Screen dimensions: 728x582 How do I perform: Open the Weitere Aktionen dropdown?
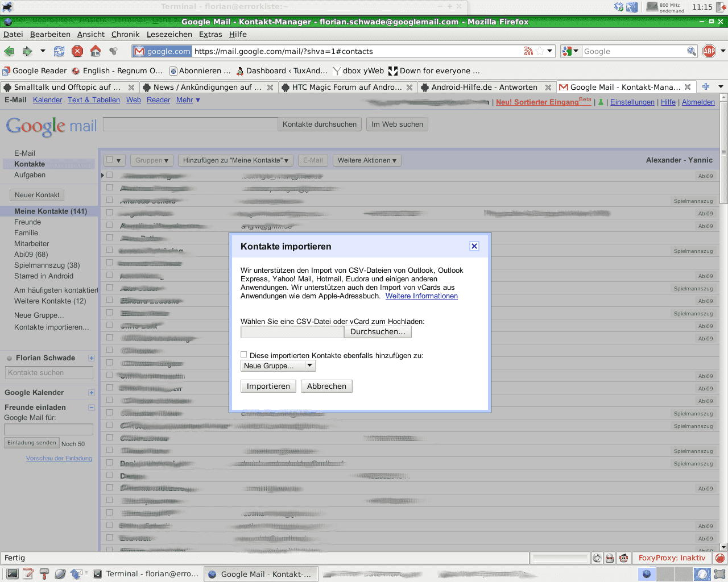point(367,160)
